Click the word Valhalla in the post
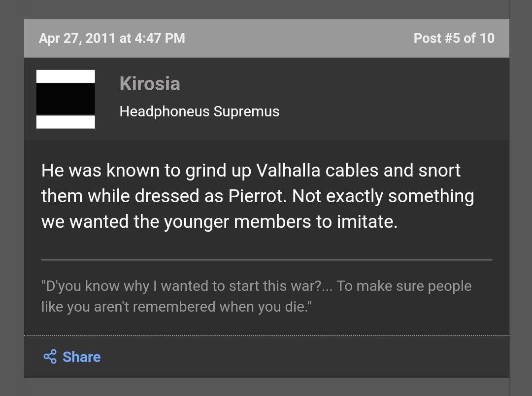The height and width of the screenshot is (396, 532). (x=289, y=171)
